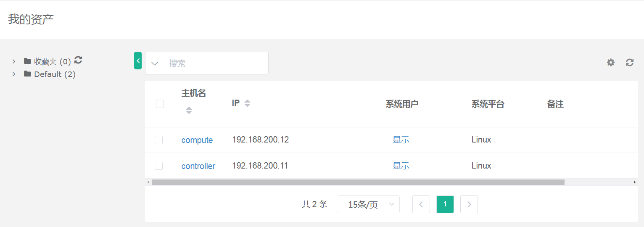Focus the 搜索 input field

[x=214, y=63]
